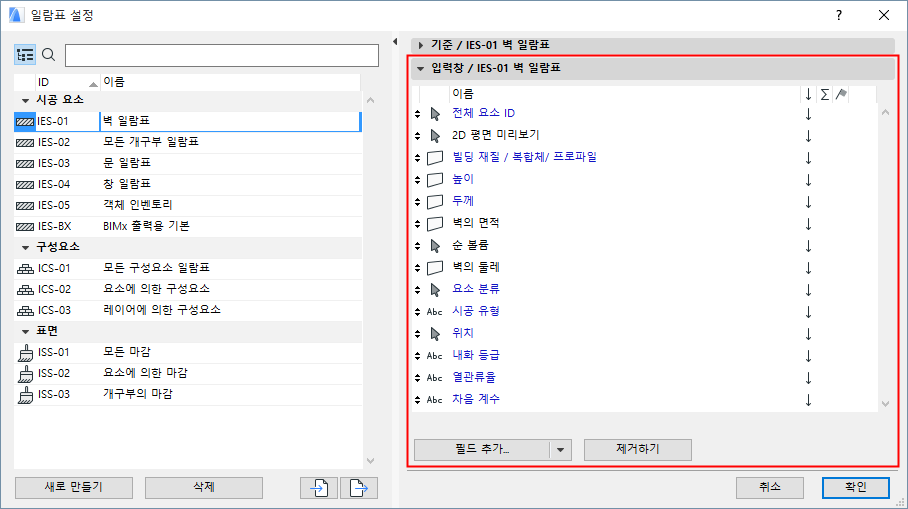Toggle the tree view icon above the list

(x=25, y=55)
